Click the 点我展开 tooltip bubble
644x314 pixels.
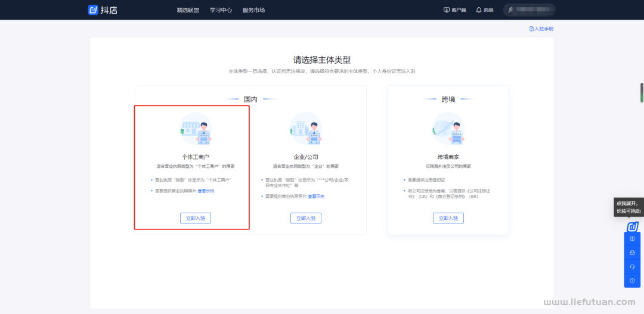(628, 207)
